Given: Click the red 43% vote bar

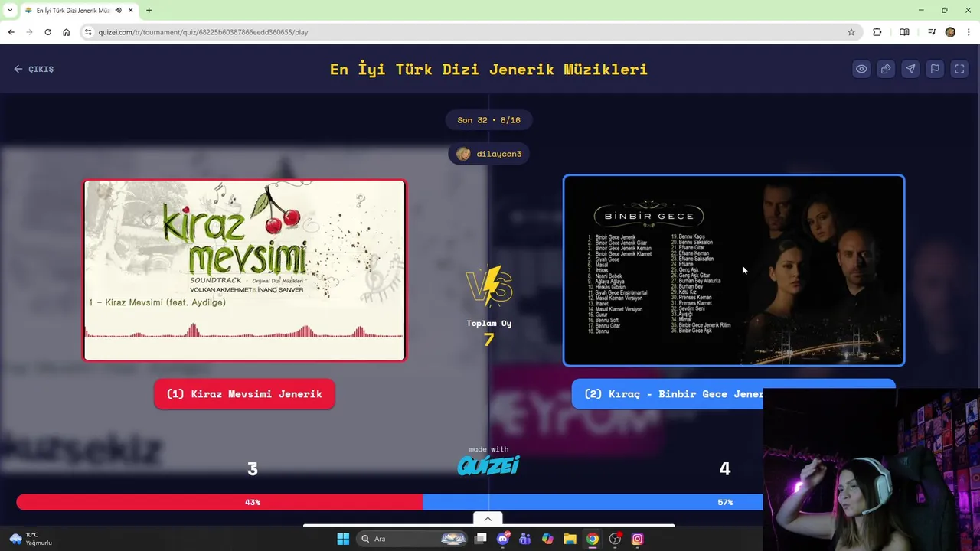Looking at the screenshot, I should coord(219,502).
